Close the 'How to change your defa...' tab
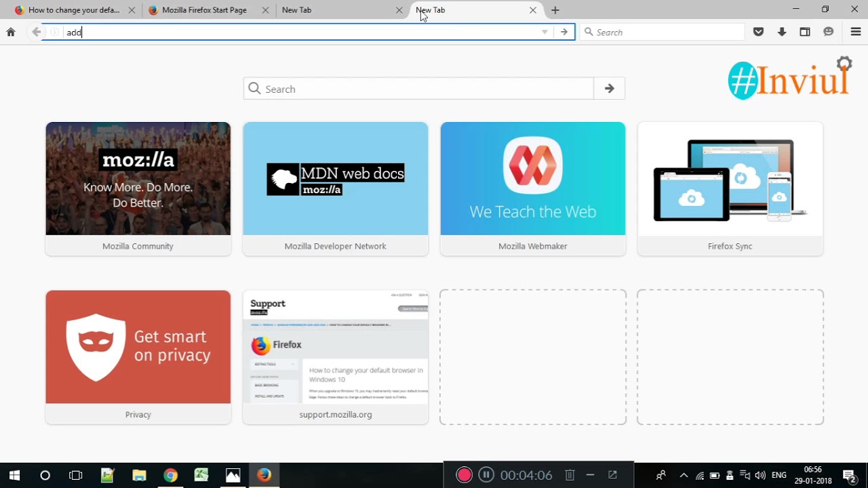 (132, 10)
